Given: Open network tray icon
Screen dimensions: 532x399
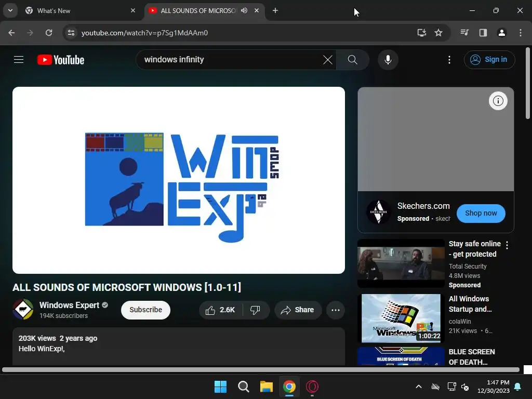Looking at the screenshot, I should click(451, 387).
